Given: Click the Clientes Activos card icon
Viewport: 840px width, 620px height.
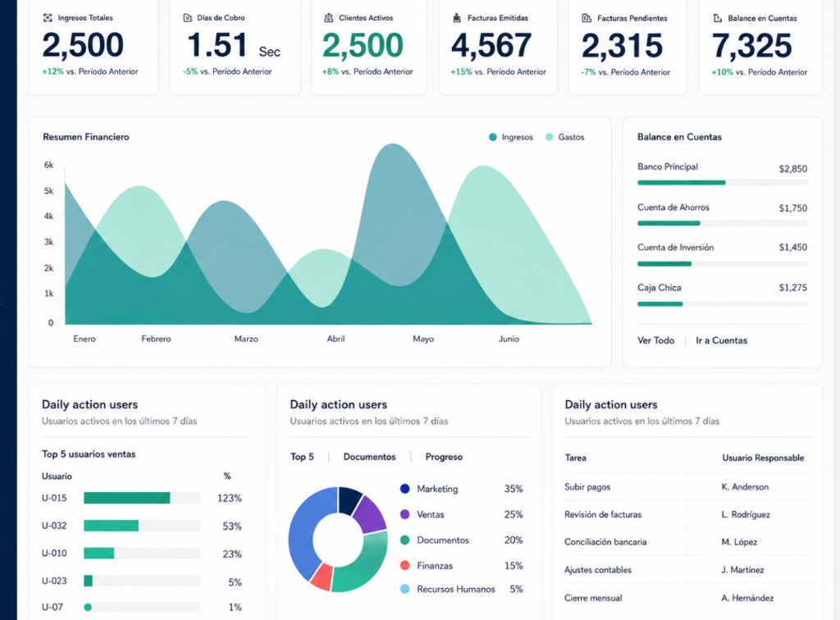Looking at the screenshot, I should tap(328, 18).
